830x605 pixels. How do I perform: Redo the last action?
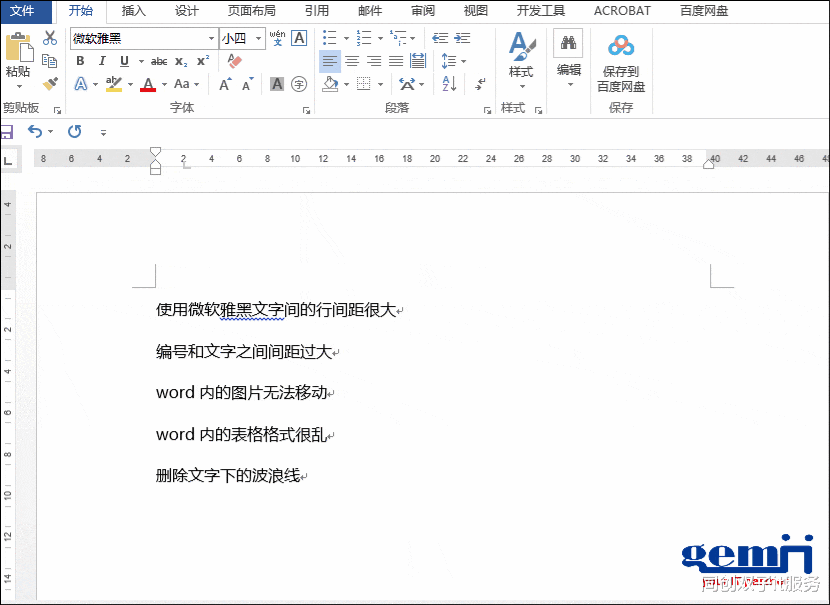coord(75,131)
